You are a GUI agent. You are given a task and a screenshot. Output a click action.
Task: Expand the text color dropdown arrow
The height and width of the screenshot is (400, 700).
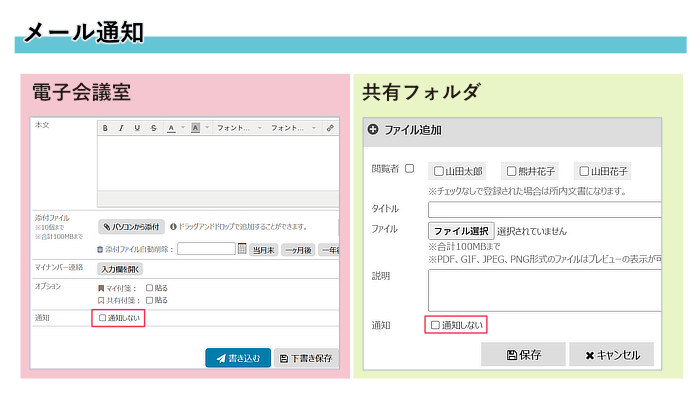click(181, 128)
